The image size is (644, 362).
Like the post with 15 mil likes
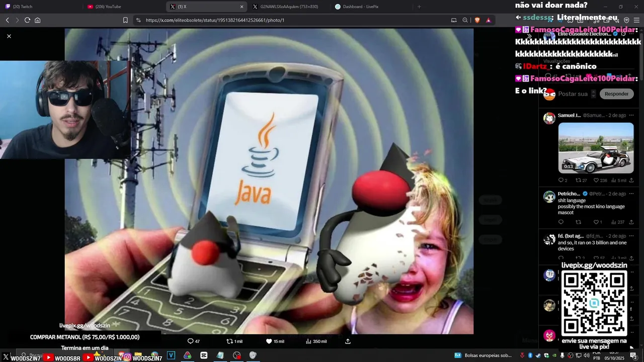tap(275, 341)
